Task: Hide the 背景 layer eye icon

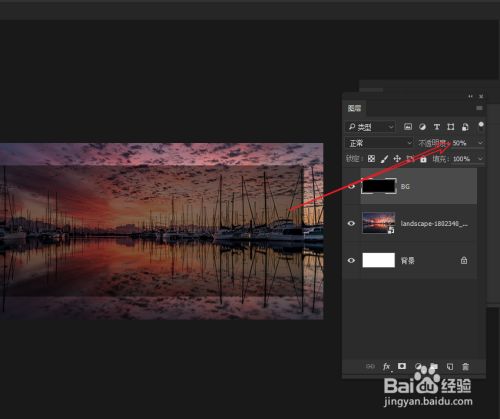Action: tap(351, 260)
